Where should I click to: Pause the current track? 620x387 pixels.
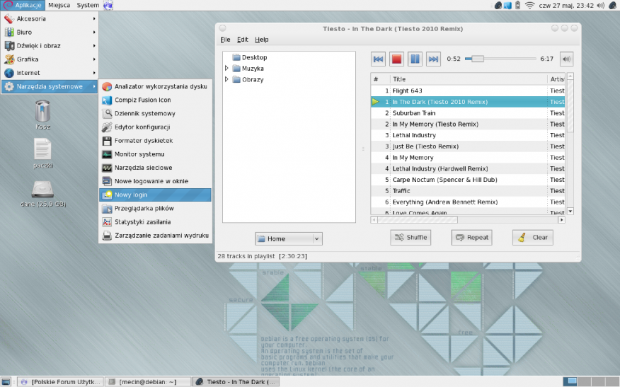click(x=415, y=59)
